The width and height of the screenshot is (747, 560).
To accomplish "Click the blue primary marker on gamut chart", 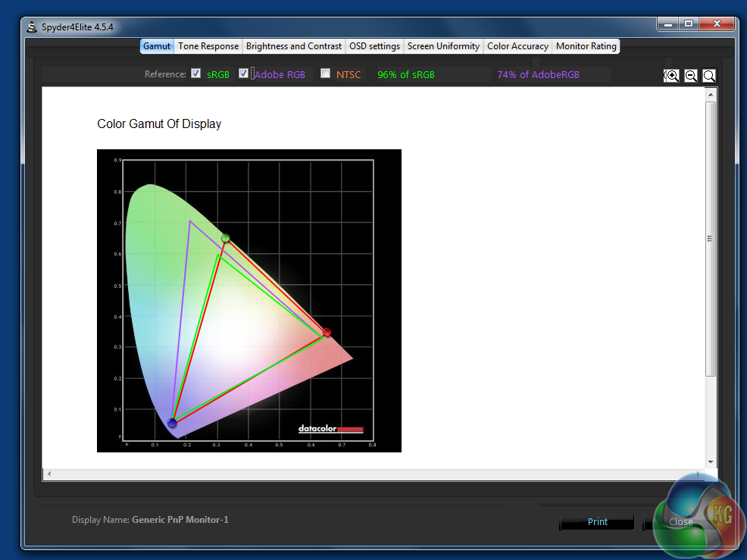I will coord(172,423).
